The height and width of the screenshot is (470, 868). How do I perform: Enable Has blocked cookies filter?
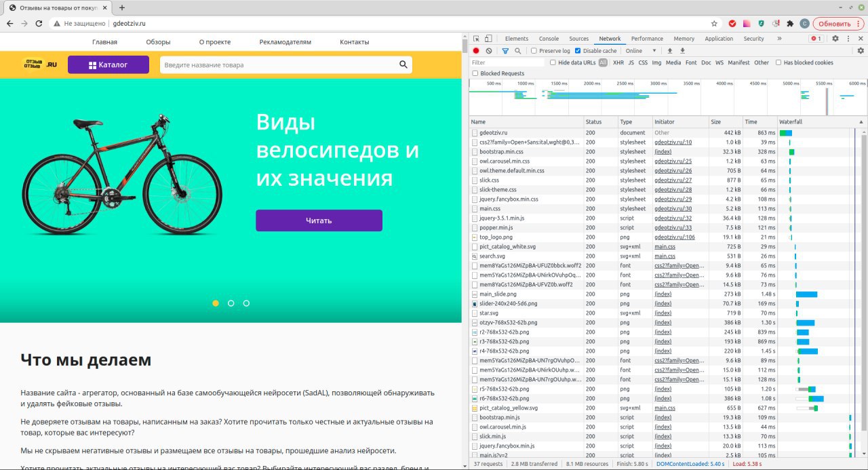click(778, 62)
